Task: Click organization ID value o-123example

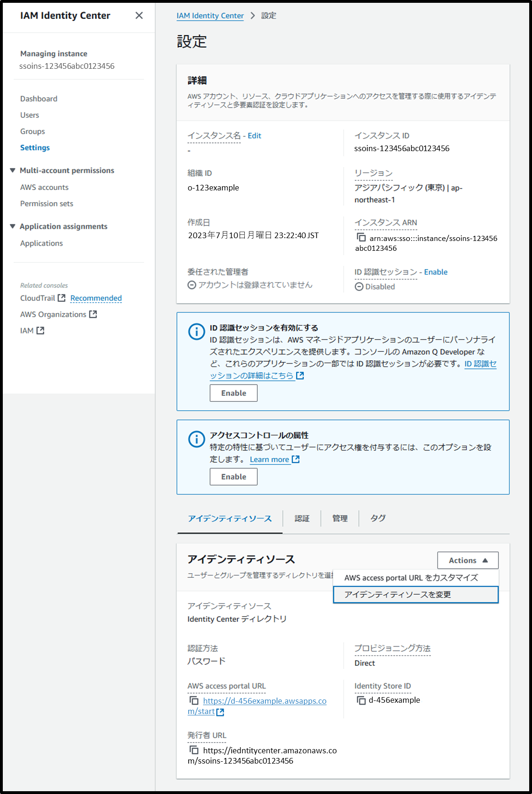Action: 213,188
